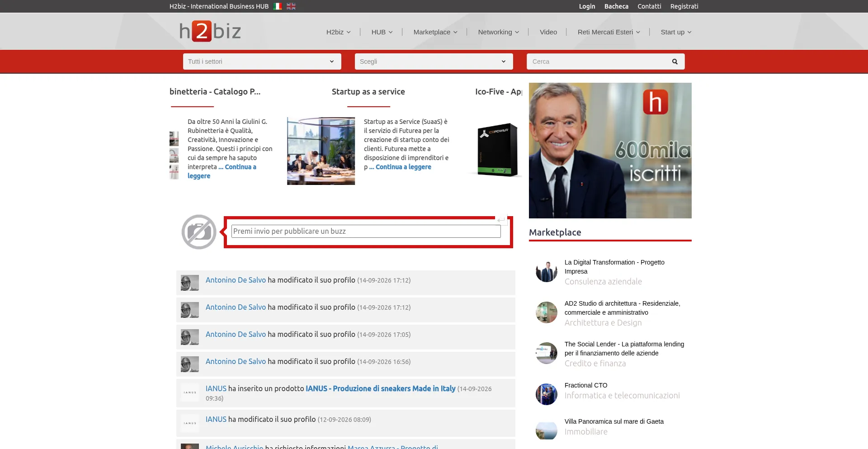The image size is (868, 449).
Task: Open Startup as a service heading
Action: tap(368, 92)
